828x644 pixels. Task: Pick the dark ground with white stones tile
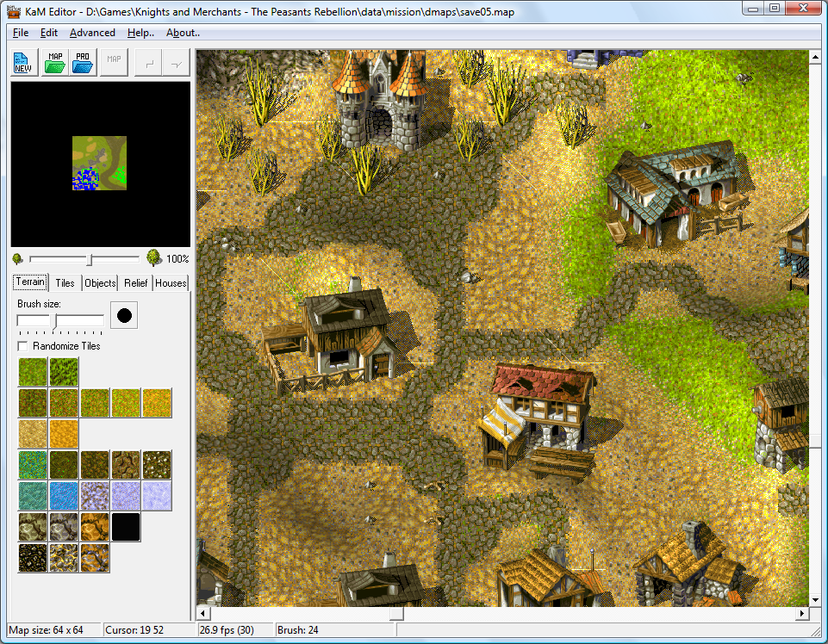tap(157, 465)
